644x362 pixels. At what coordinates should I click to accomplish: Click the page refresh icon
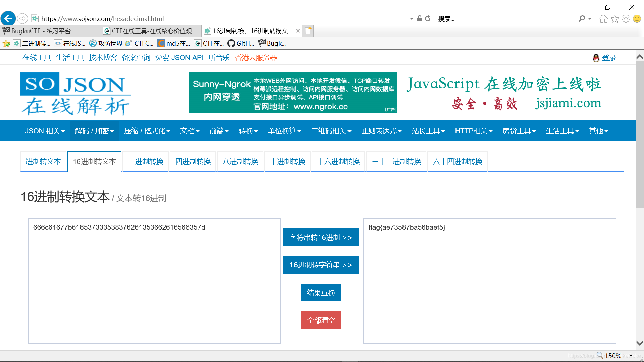coord(428,19)
